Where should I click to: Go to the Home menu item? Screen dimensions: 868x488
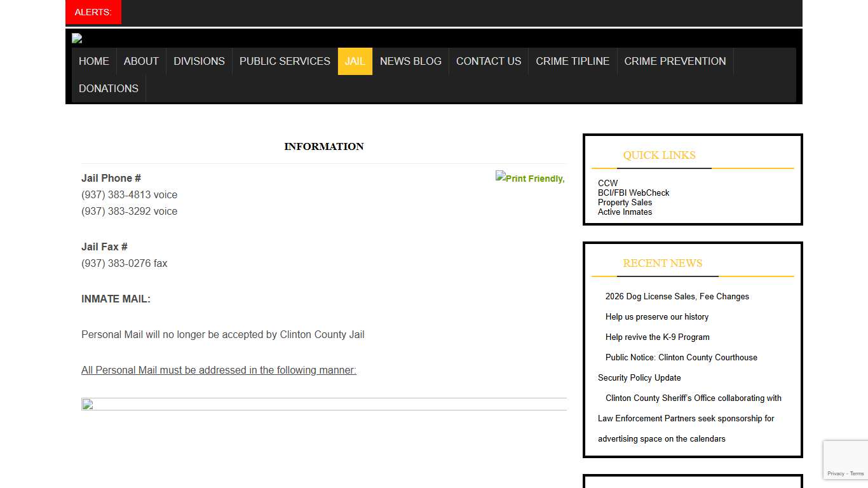click(x=94, y=62)
